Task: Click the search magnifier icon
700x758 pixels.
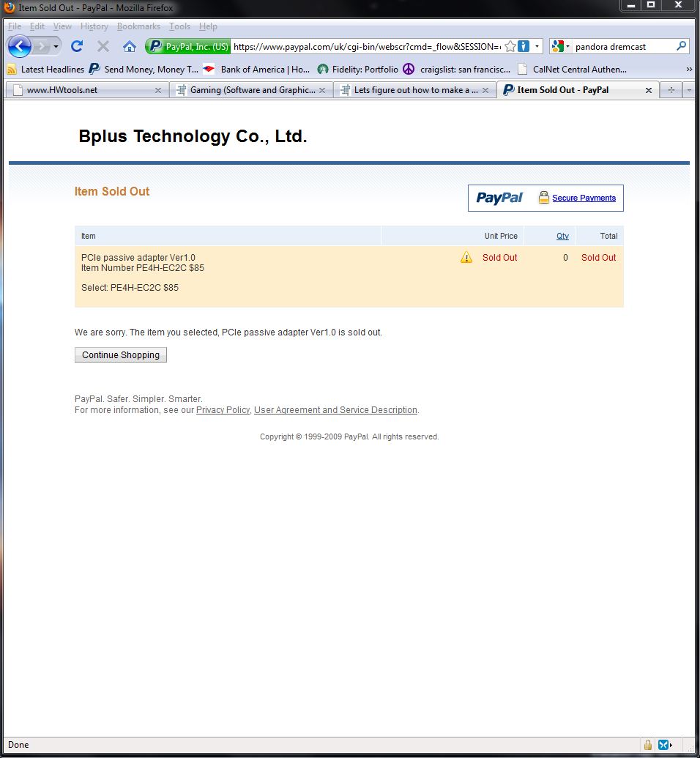Action: [x=681, y=46]
